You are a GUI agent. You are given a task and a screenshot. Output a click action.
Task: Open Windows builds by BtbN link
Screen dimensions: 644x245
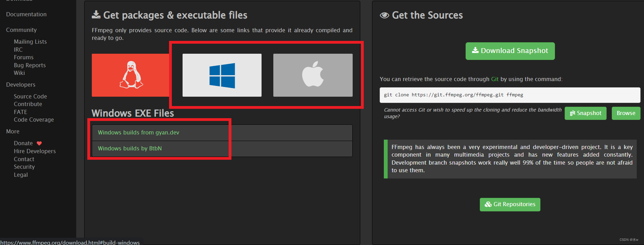click(x=130, y=148)
